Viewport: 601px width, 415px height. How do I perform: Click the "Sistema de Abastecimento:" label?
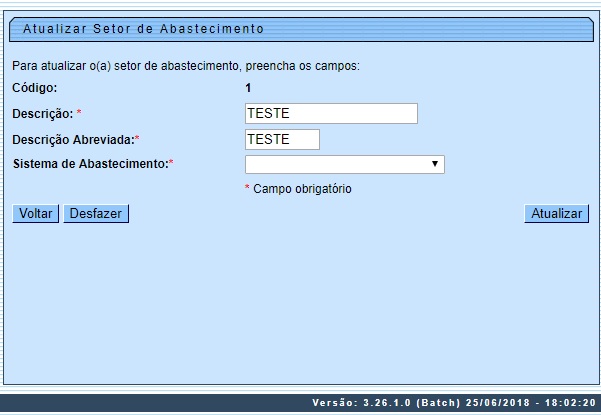[89, 163]
